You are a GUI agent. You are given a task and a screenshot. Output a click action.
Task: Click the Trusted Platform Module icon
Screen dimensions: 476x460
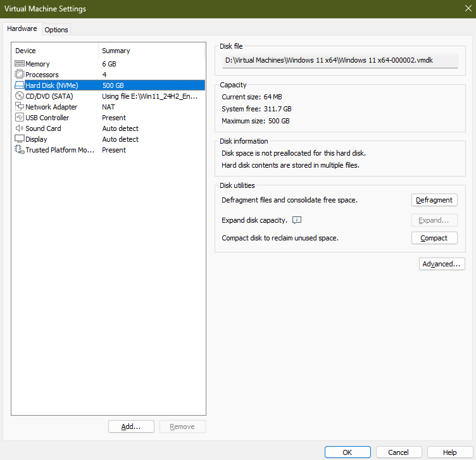coord(20,149)
